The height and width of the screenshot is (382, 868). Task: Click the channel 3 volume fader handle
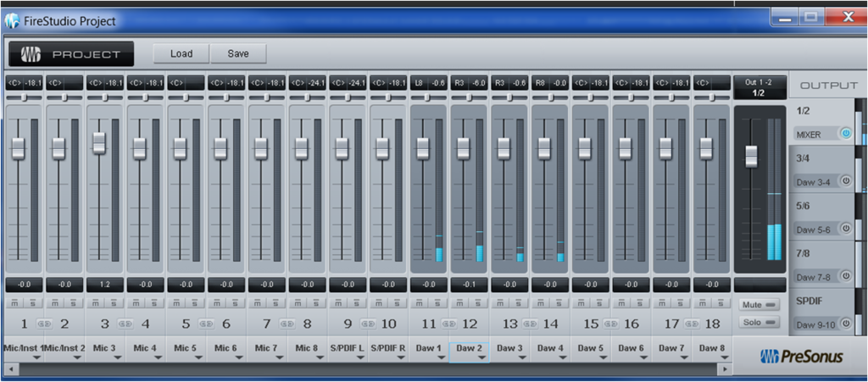click(x=99, y=142)
